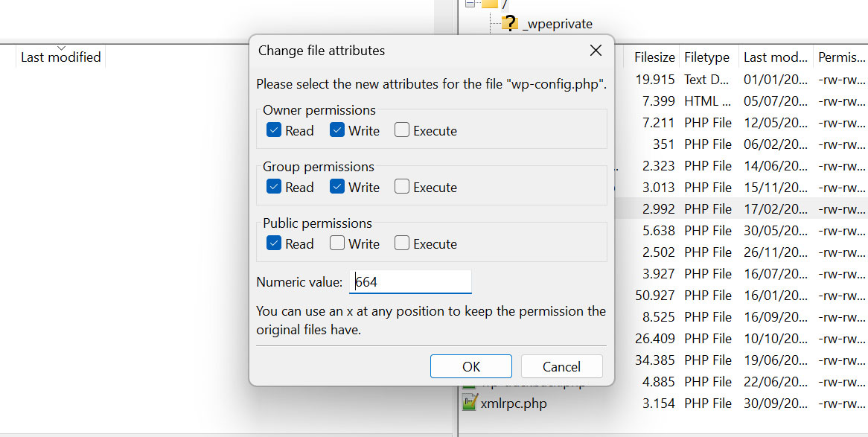Disable Public permissions Read checkbox

click(x=274, y=243)
